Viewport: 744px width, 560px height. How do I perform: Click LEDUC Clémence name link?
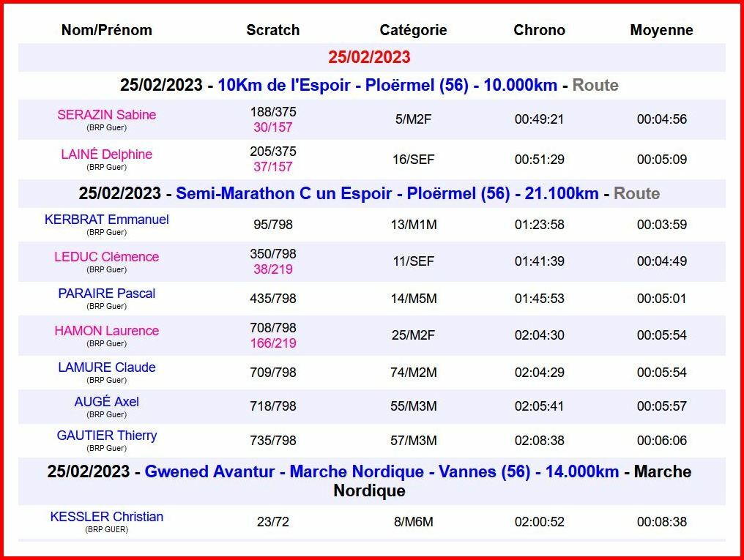(x=106, y=257)
